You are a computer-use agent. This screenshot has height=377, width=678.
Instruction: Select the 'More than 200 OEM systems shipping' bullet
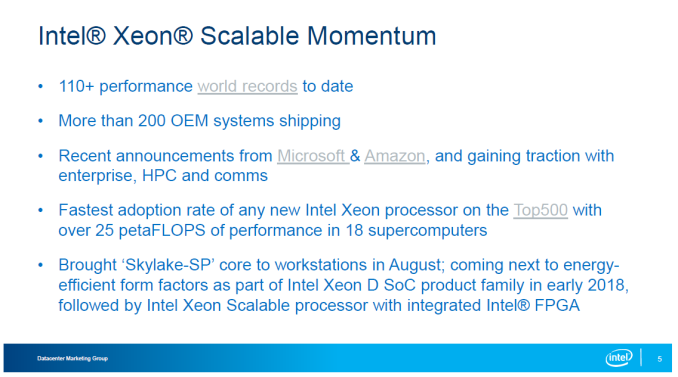(199, 121)
